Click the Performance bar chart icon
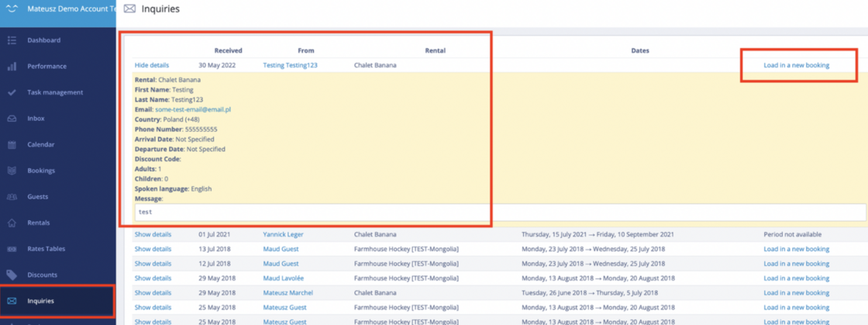868x325 pixels. (x=12, y=67)
